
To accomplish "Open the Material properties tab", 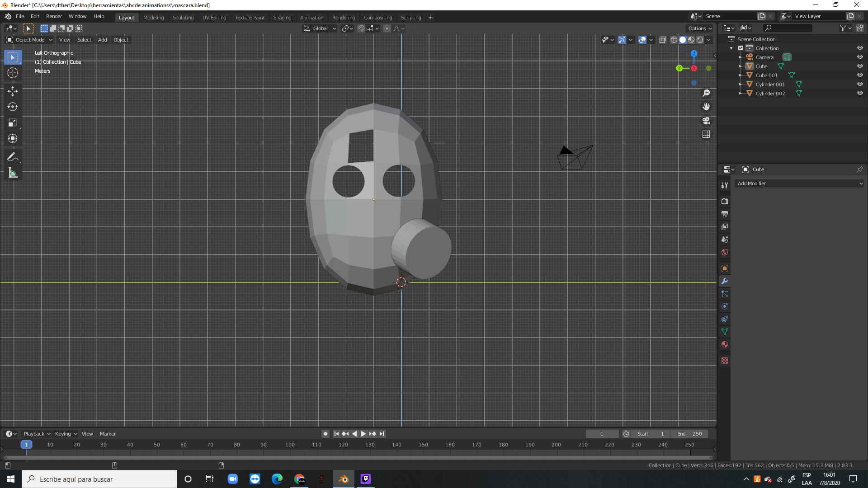I will 725,344.
